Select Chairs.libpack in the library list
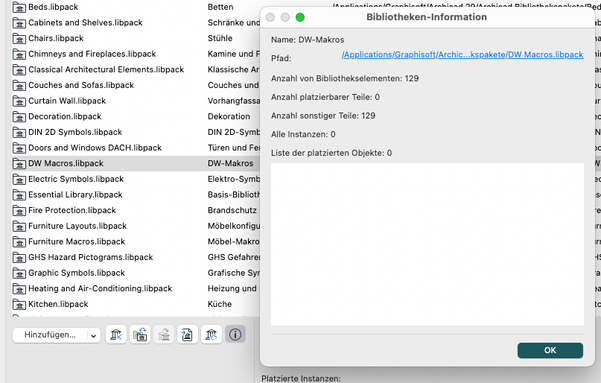Image resolution: width=601 pixels, height=383 pixels. pos(56,38)
